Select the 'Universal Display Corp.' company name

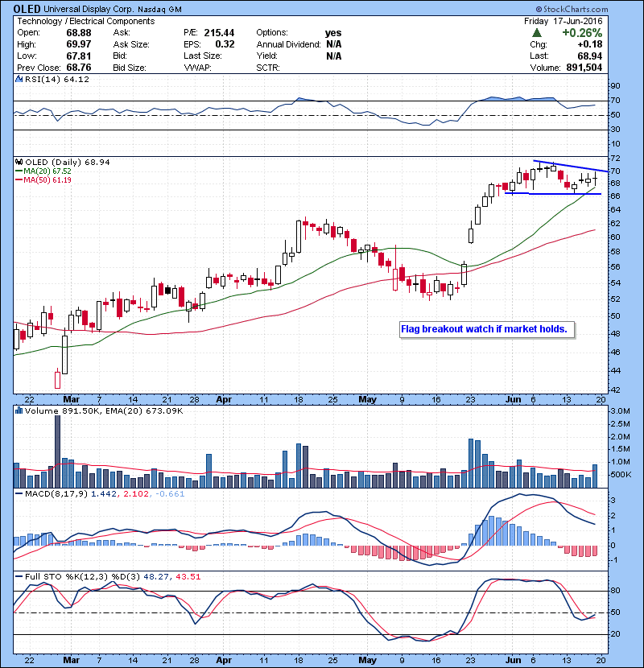pyautogui.click(x=89, y=9)
